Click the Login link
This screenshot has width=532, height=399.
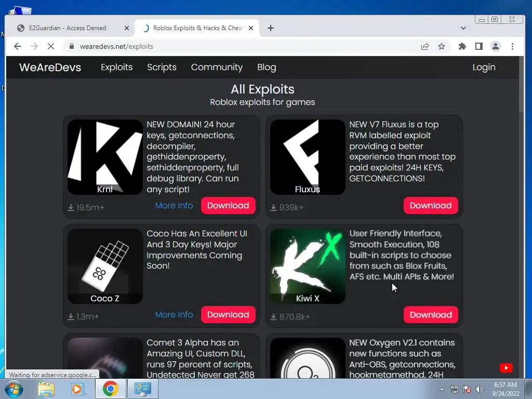click(484, 67)
